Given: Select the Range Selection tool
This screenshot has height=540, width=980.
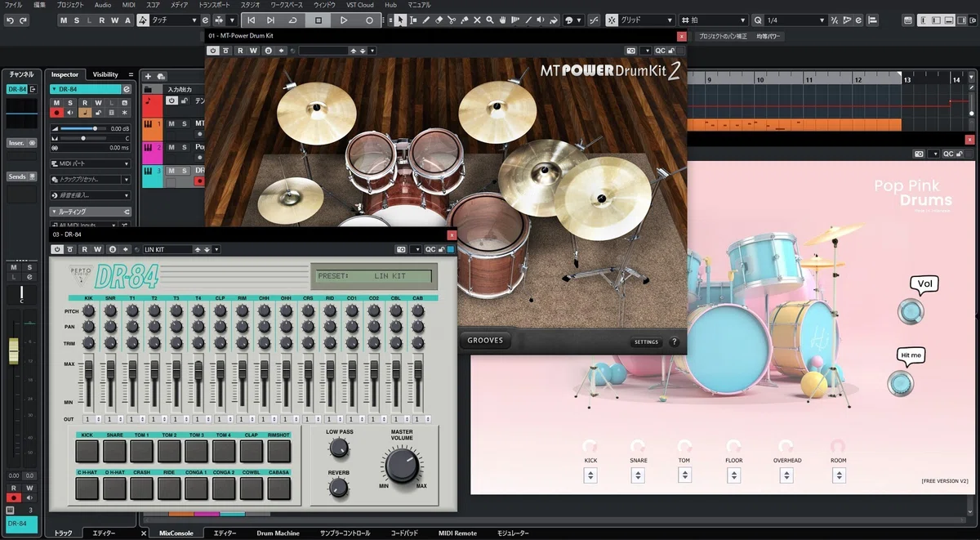Looking at the screenshot, I should click(x=413, y=20).
